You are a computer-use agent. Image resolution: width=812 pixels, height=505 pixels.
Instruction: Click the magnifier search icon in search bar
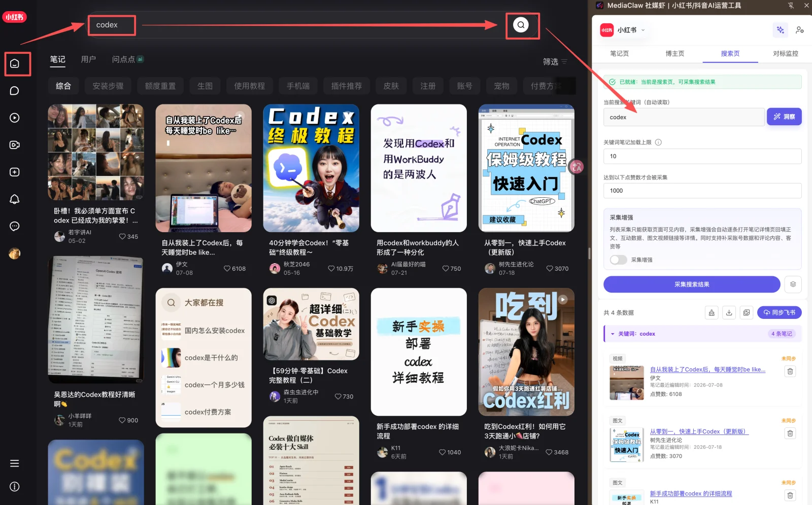tap(521, 25)
